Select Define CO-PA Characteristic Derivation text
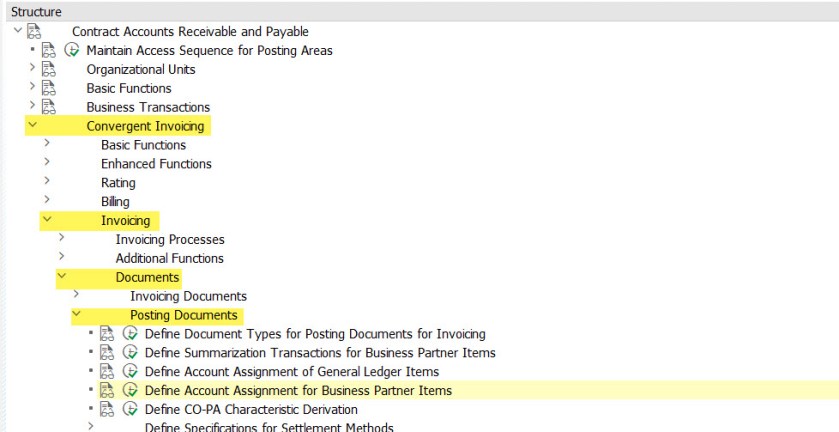This screenshot has height=432, width=839. [x=251, y=410]
